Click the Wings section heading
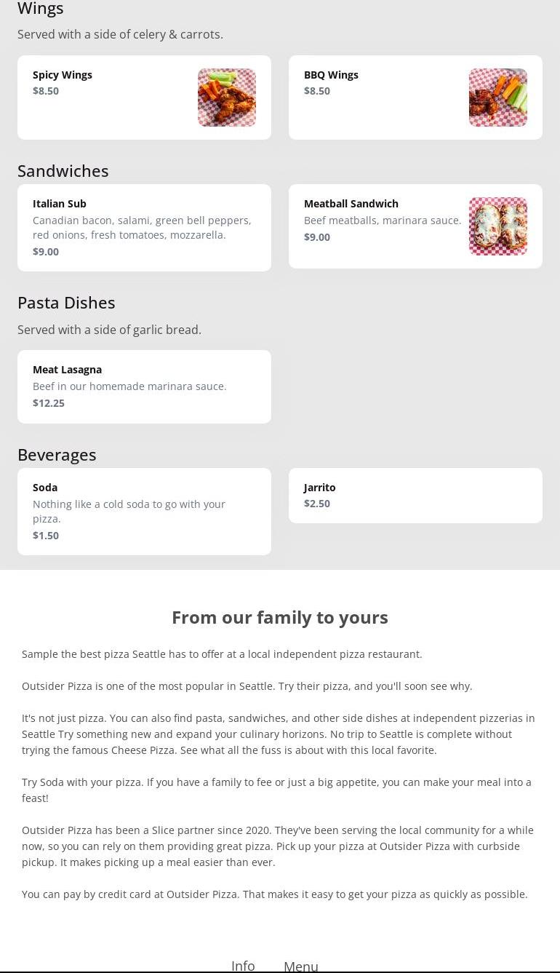 click(41, 9)
